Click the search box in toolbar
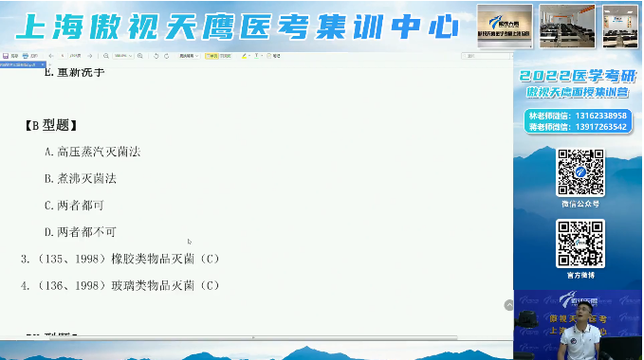 [487, 56]
